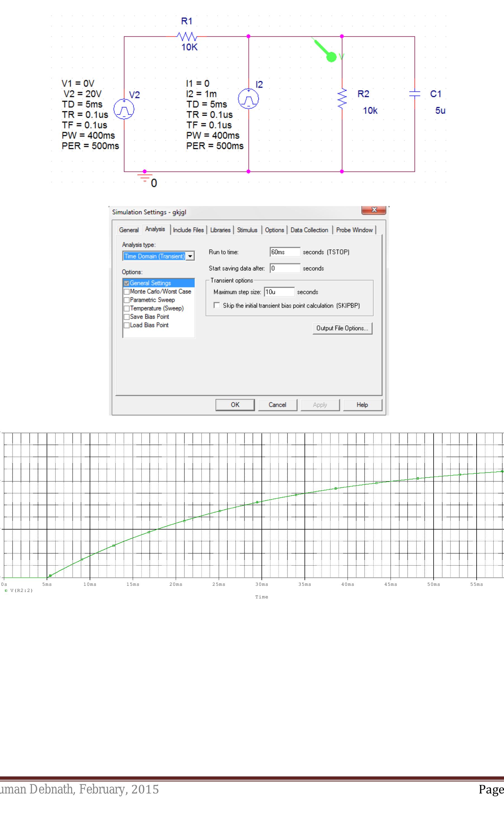
Task: Click the Run to time field
Action: click(285, 252)
